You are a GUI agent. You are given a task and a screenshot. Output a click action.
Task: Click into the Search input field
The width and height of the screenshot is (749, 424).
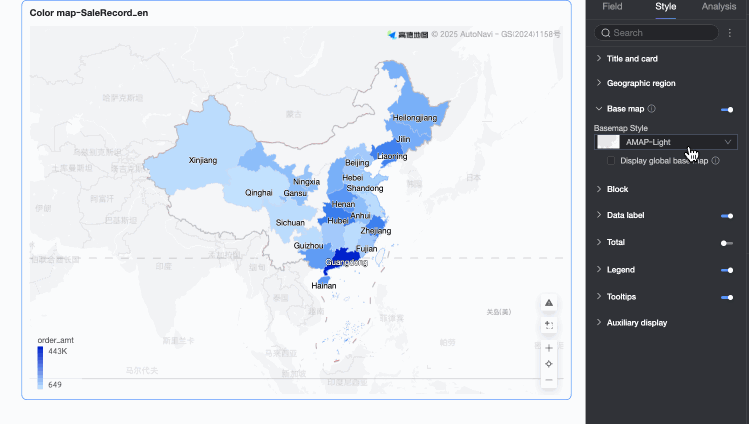click(656, 33)
